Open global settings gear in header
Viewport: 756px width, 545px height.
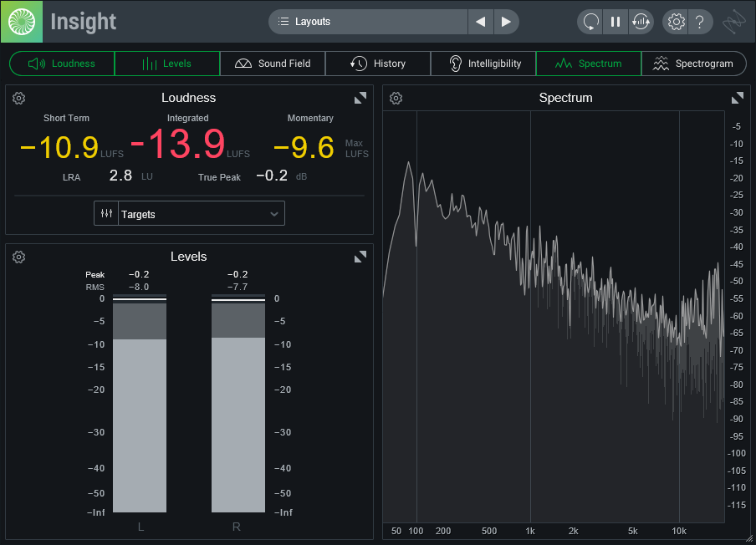[x=676, y=22]
